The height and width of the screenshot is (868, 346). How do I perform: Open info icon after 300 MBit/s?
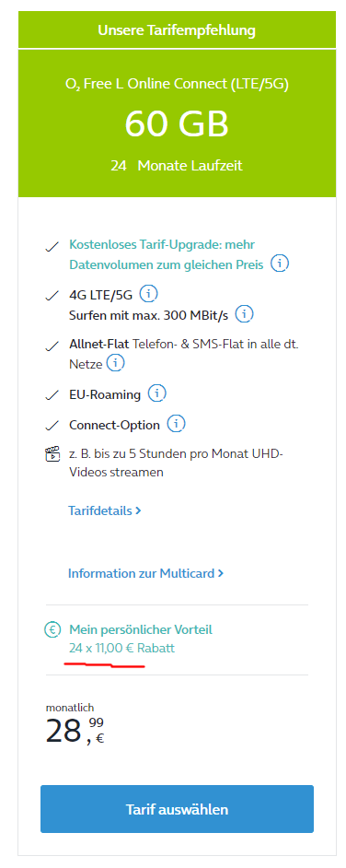tap(244, 314)
